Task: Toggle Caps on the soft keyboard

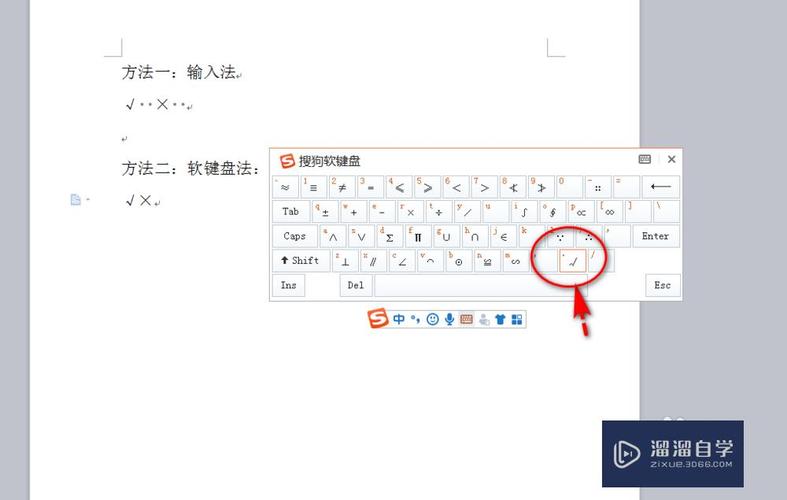Action: (295, 236)
